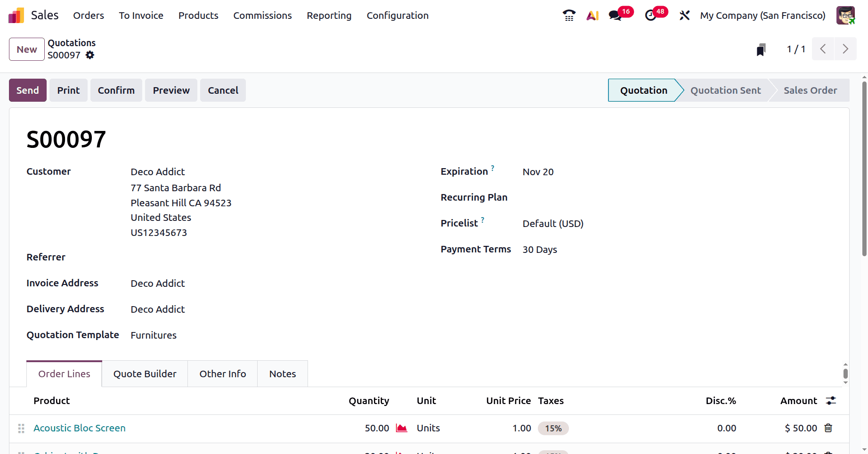Click the Quantity column header
Image resolution: width=868 pixels, height=454 pixels.
[x=369, y=401]
